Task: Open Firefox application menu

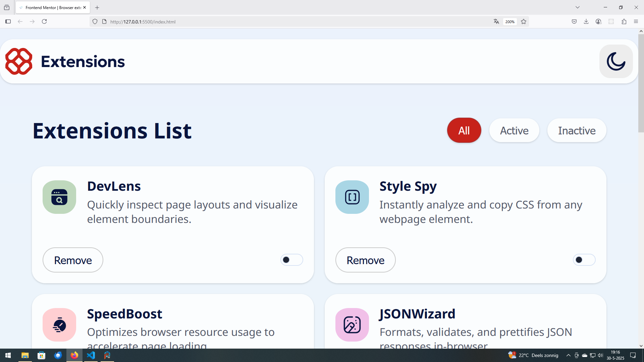Action: point(636,21)
